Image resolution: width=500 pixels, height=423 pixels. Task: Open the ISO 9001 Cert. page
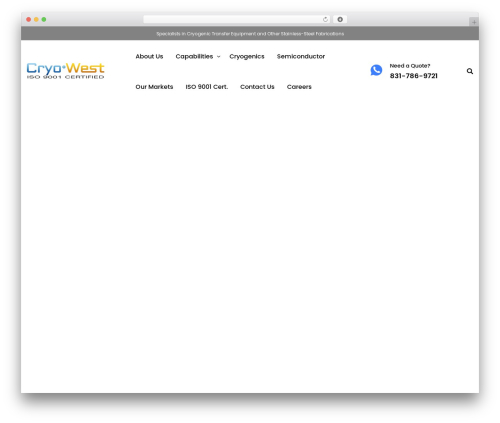coord(207,87)
